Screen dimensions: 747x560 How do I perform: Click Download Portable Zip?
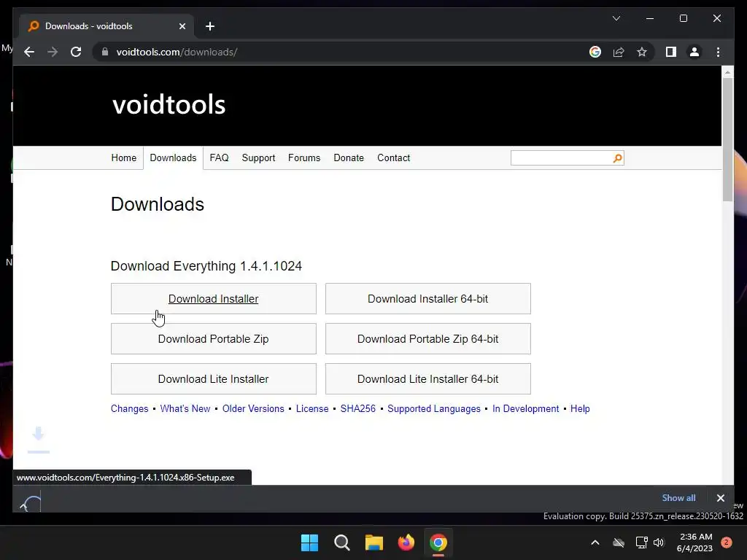coord(214,338)
